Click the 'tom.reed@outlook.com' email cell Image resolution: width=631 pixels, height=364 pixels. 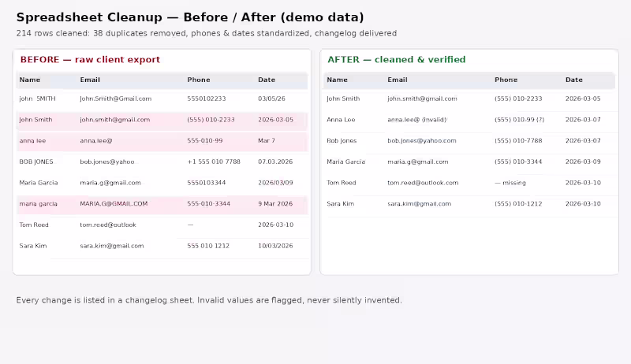[423, 183]
